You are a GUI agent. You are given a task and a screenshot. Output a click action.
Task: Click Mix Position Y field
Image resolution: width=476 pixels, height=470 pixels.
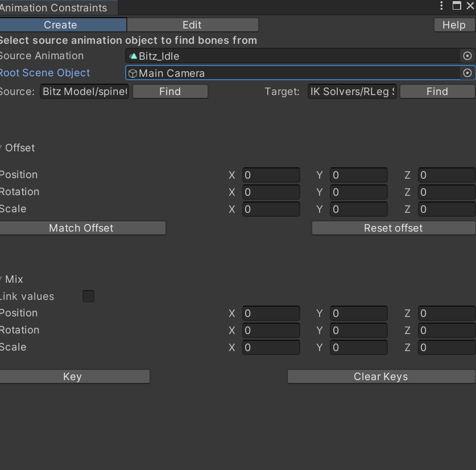[359, 313]
